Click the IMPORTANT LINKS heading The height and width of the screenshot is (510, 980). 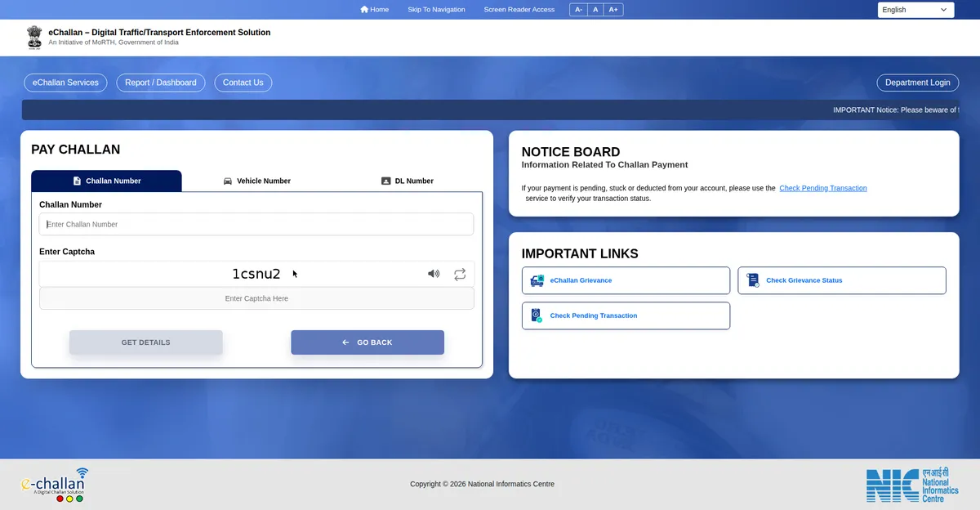tap(580, 254)
